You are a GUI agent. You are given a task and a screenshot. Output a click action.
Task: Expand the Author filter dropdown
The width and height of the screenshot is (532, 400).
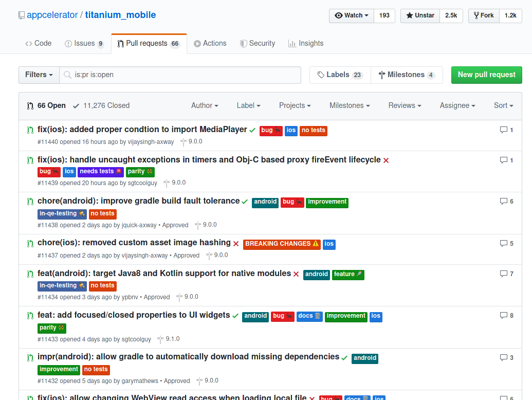[205, 105]
